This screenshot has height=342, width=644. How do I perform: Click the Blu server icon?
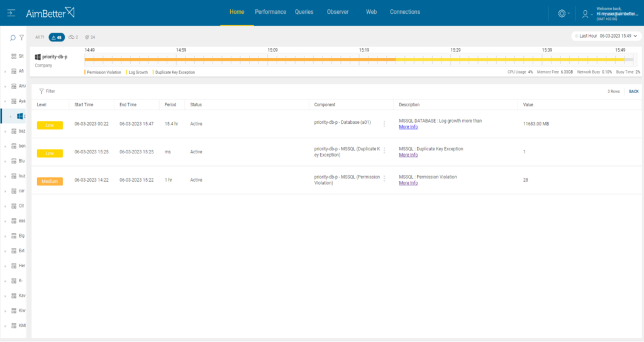(14, 161)
